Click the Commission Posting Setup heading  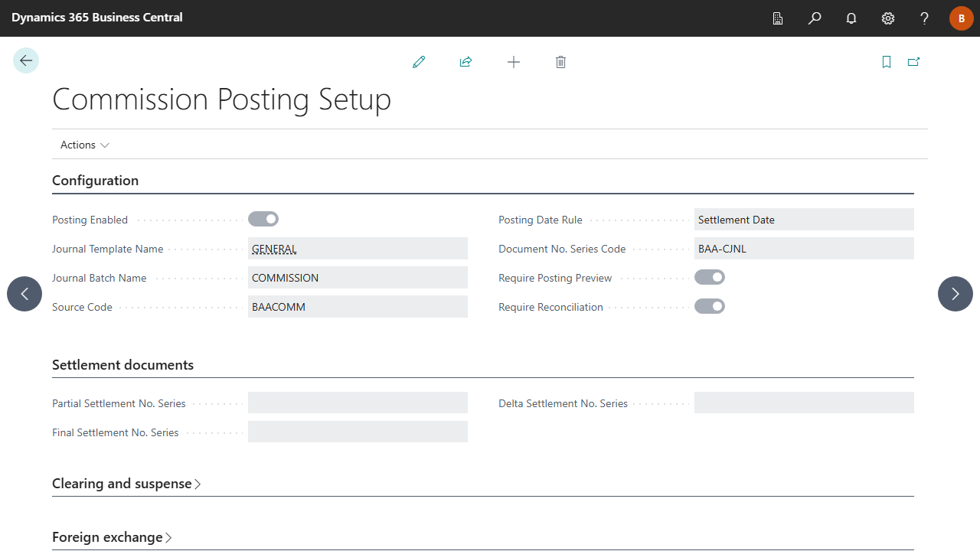(x=221, y=100)
